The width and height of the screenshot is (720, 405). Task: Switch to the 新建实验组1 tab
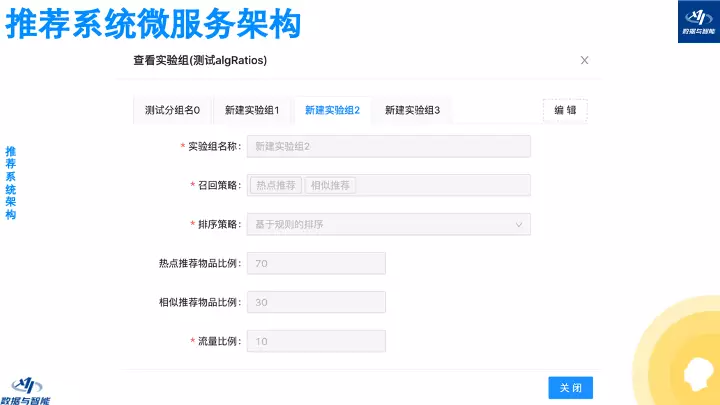252,110
